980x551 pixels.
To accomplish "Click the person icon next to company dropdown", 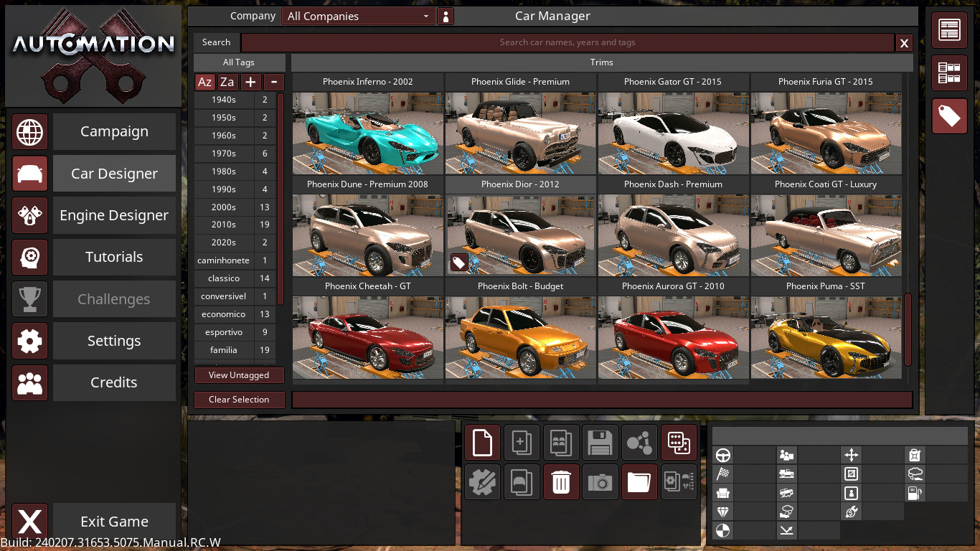I will tap(446, 17).
